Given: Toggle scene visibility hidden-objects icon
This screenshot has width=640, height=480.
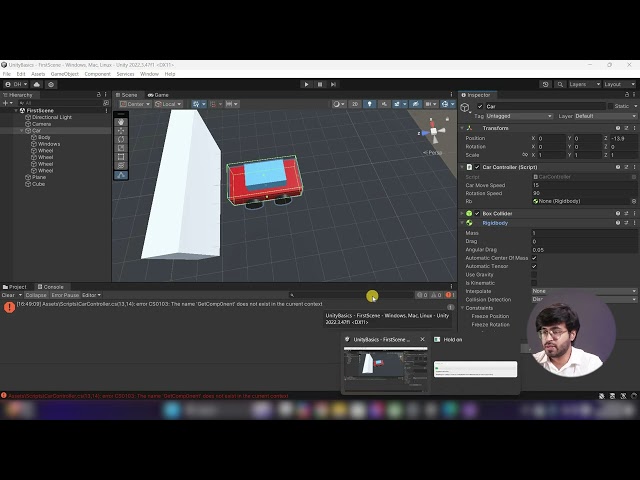Looking at the screenshot, I should click(x=415, y=104).
